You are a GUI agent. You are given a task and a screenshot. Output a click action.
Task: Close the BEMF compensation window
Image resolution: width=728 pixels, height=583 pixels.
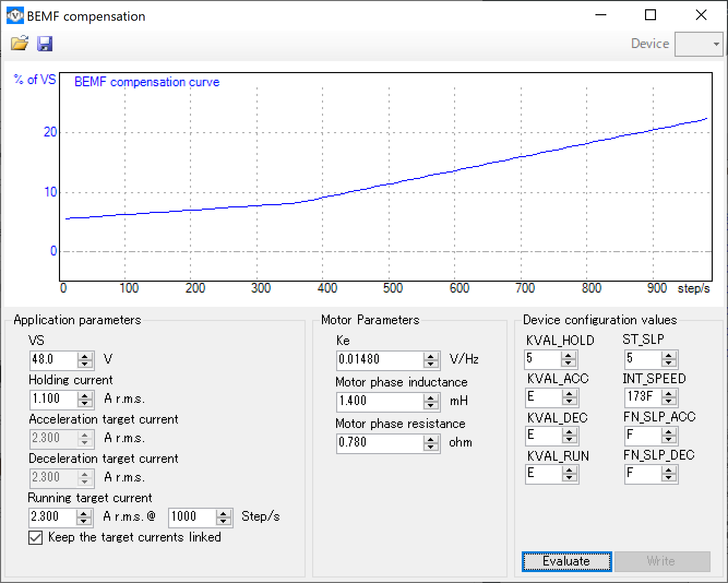701,15
